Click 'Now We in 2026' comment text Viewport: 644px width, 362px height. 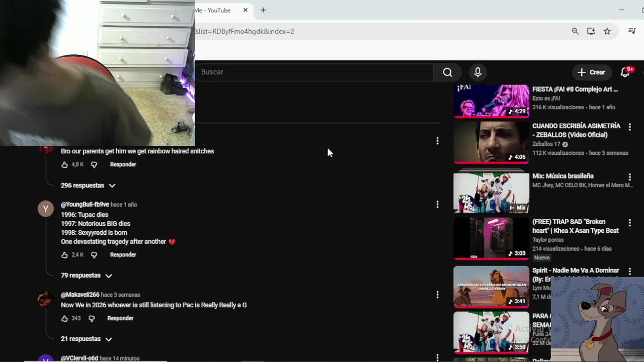(153, 305)
